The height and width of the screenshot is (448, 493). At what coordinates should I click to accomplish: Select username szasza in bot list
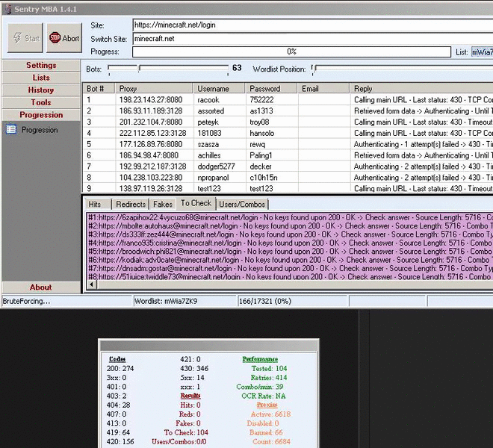tap(208, 144)
